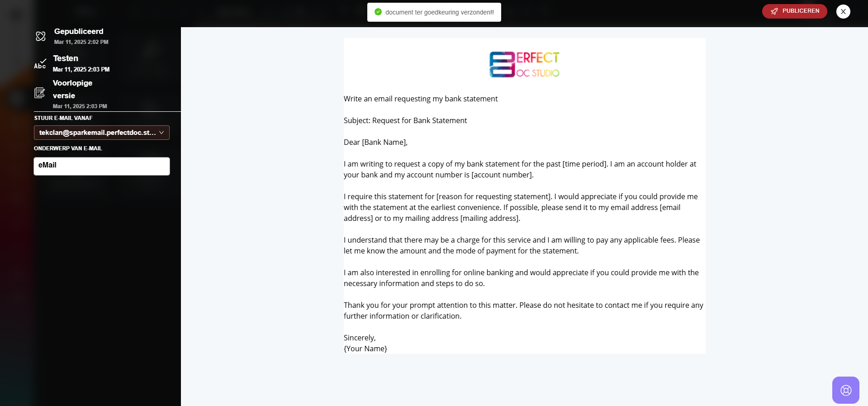This screenshot has height=406, width=868.
Task: Open the help lifebuoy widget
Action: pyautogui.click(x=845, y=390)
